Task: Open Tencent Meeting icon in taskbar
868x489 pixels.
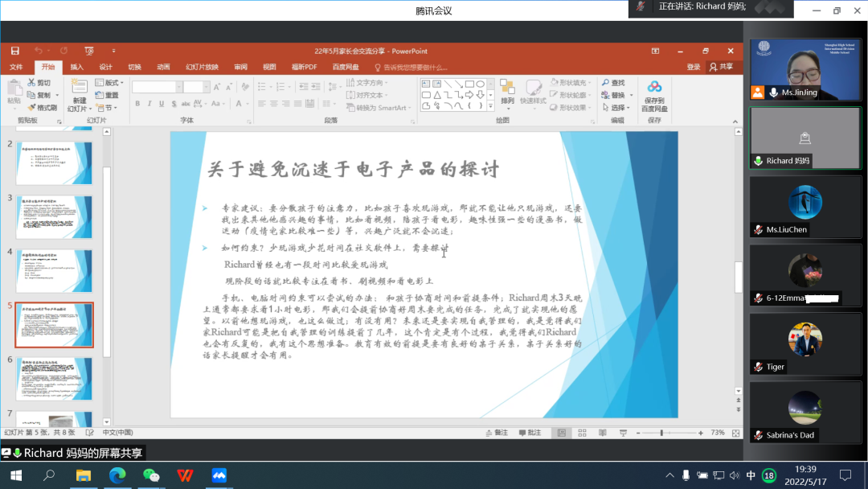Action: tap(219, 475)
